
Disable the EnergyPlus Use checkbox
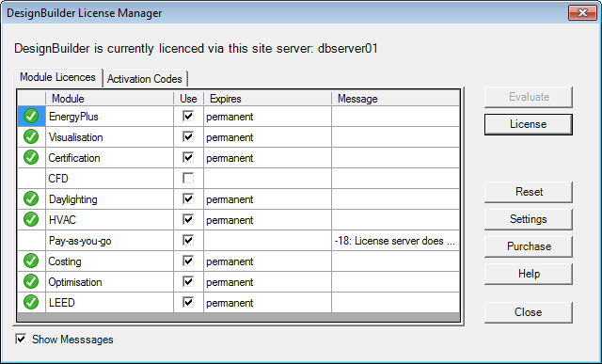[x=188, y=116]
